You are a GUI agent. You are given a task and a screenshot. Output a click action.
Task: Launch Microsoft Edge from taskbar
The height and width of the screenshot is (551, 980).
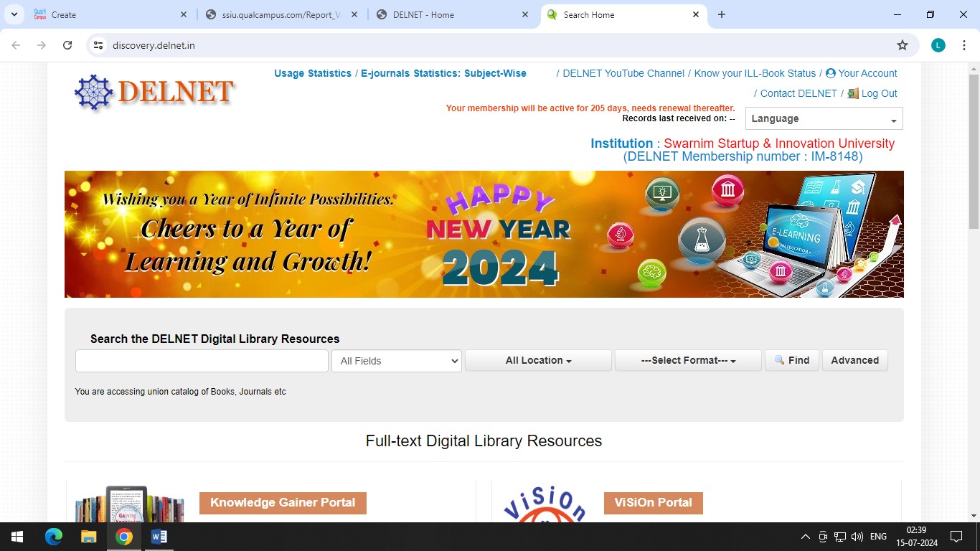54,537
